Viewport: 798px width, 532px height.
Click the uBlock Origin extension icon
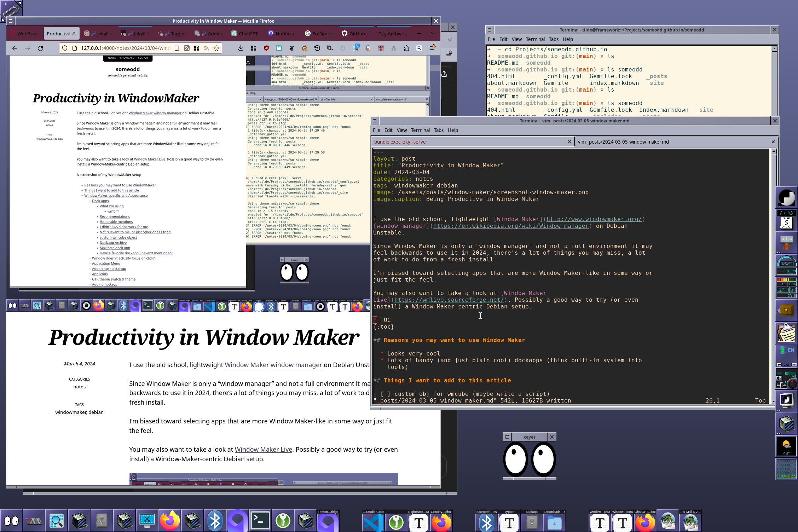click(266, 48)
